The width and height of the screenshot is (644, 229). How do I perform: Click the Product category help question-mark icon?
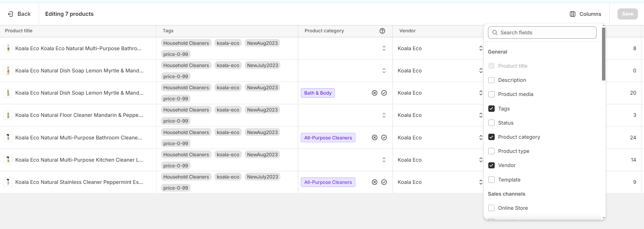click(382, 31)
